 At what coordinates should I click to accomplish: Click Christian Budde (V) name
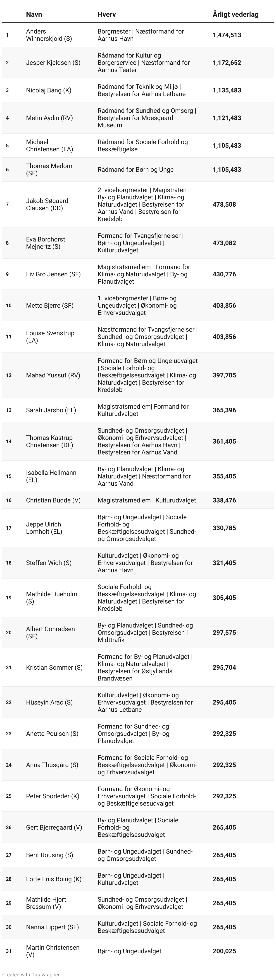click(53, 500)
